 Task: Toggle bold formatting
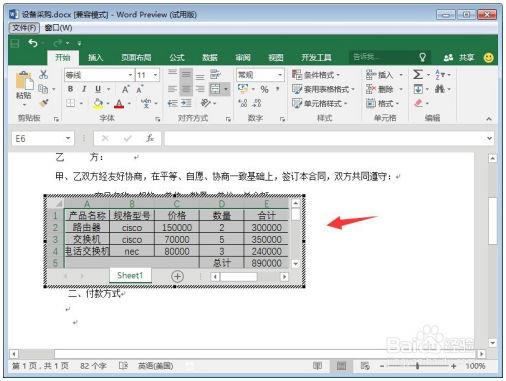70,89
